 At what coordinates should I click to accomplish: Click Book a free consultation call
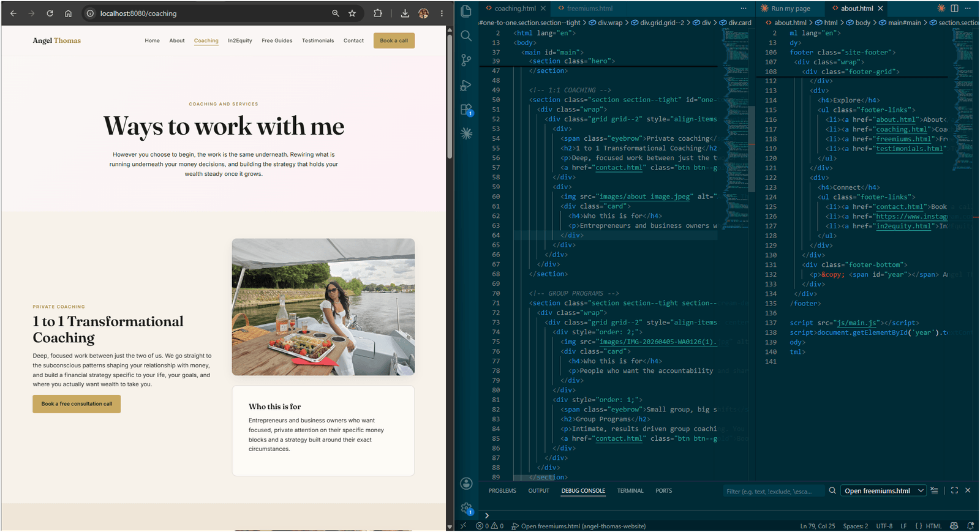click(77, 404)
